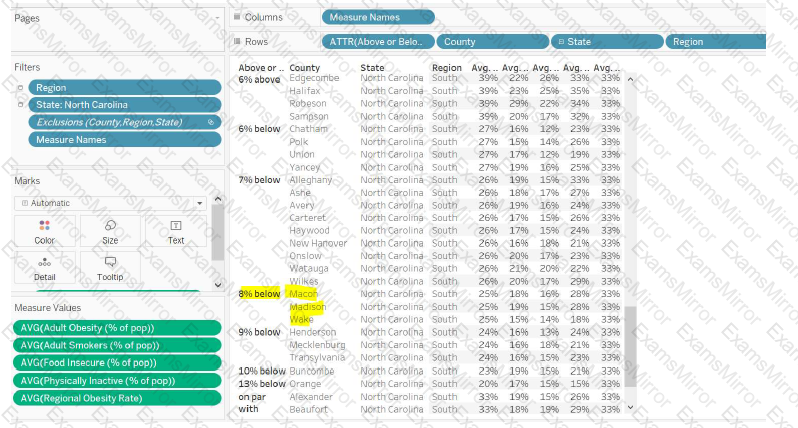The image size is (798, 428).
Task: Click down arrow on Marks card scrollbar
Action: click(x=218, y=285)
